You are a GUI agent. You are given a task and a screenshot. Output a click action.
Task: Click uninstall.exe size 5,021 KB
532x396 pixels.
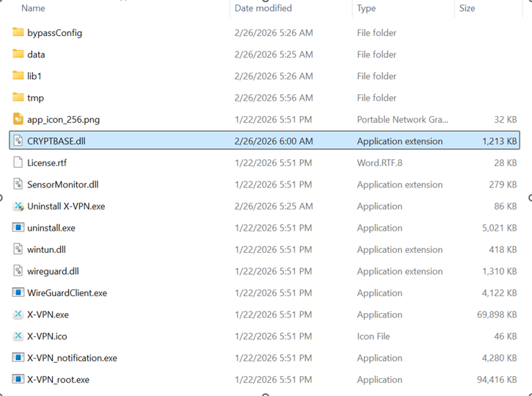click(500, 228)
